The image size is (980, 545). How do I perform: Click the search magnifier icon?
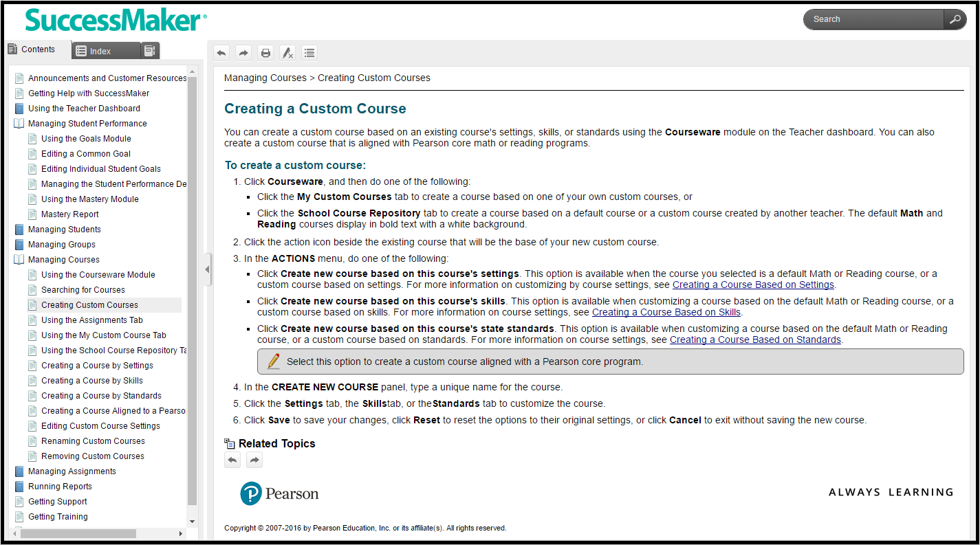click(955, 19)
